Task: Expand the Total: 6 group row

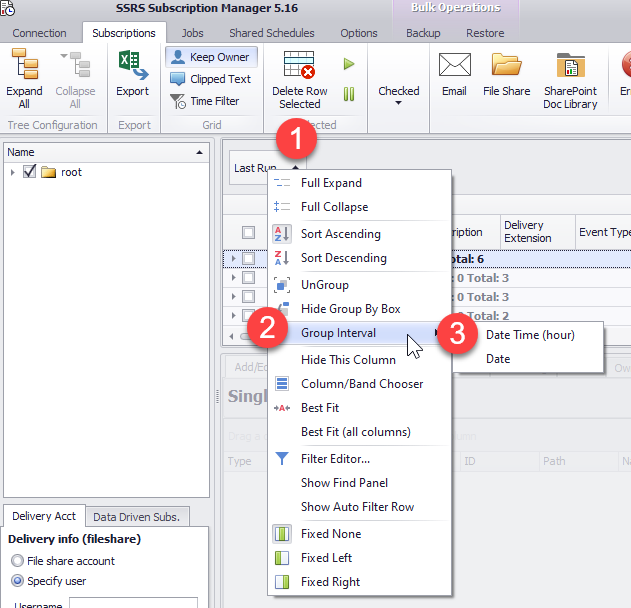Action: 233,259
